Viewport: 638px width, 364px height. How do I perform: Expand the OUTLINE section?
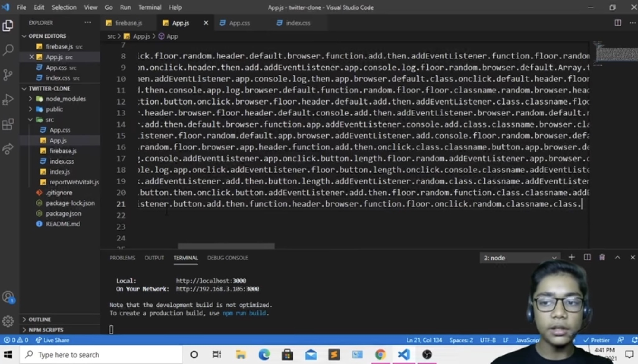click(x=39, y=320)
